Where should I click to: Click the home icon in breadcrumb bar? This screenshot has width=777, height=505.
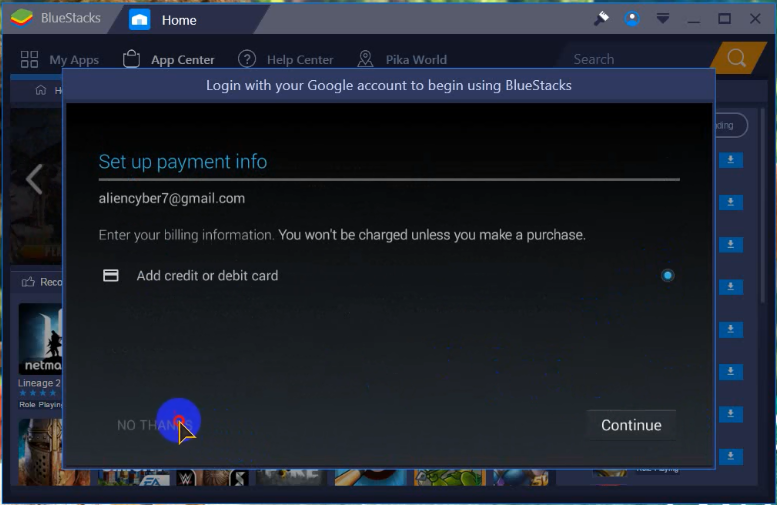pos(41,90)
